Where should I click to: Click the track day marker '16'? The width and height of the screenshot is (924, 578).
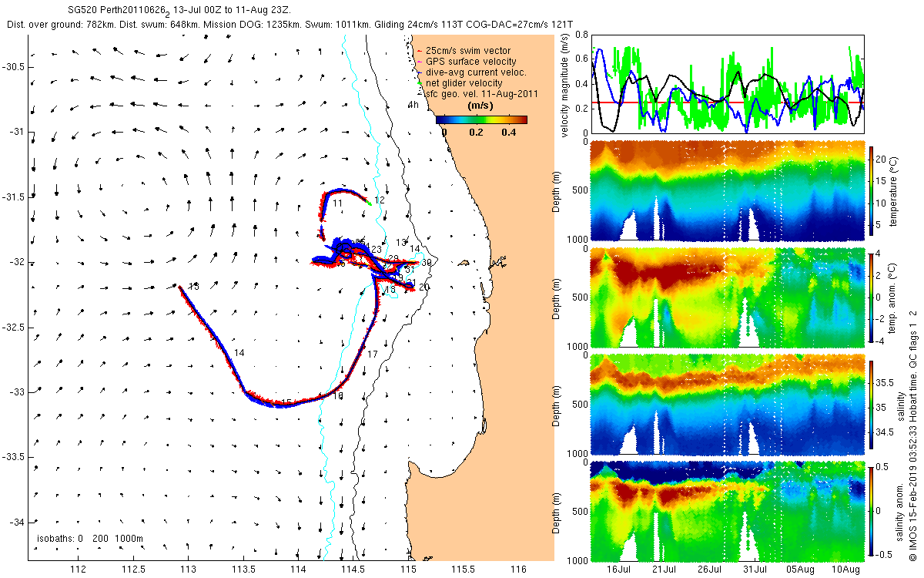click(x=338, y=395)
